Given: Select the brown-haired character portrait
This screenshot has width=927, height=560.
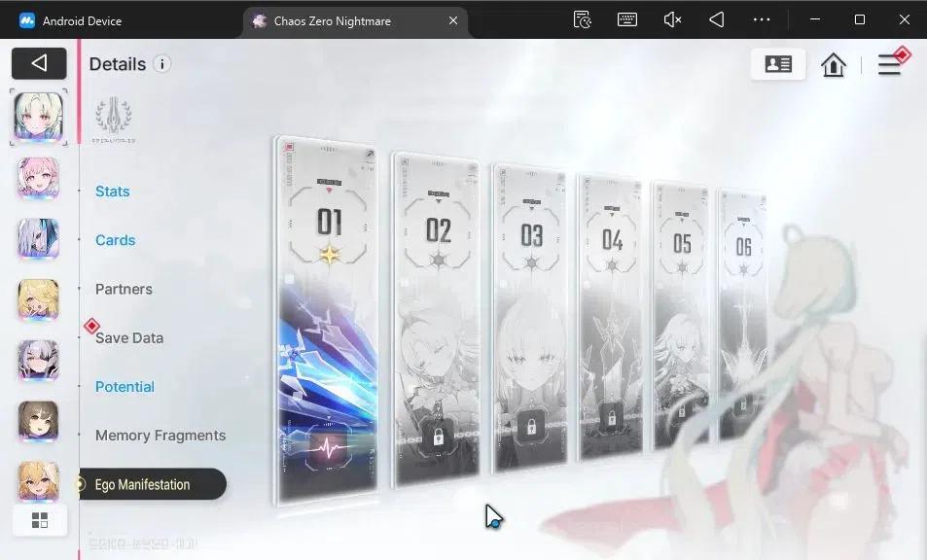Looking at the screenshot, I should tap(39, 421).
